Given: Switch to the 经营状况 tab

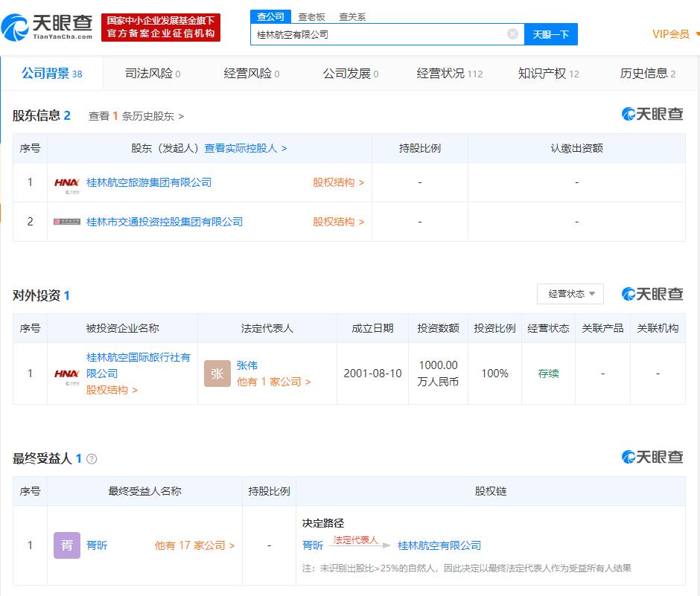Looking at the screenshot, I should pos(450,73).
